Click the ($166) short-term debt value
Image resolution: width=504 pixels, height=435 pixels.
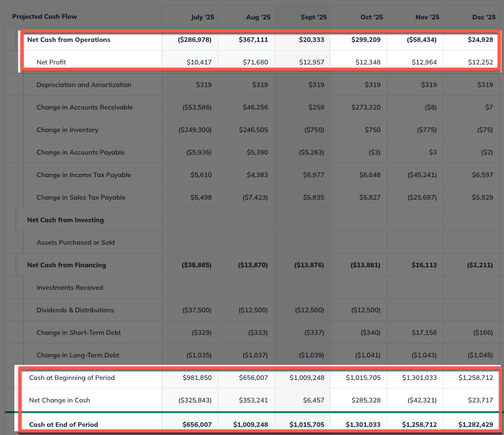click(483, 332)
